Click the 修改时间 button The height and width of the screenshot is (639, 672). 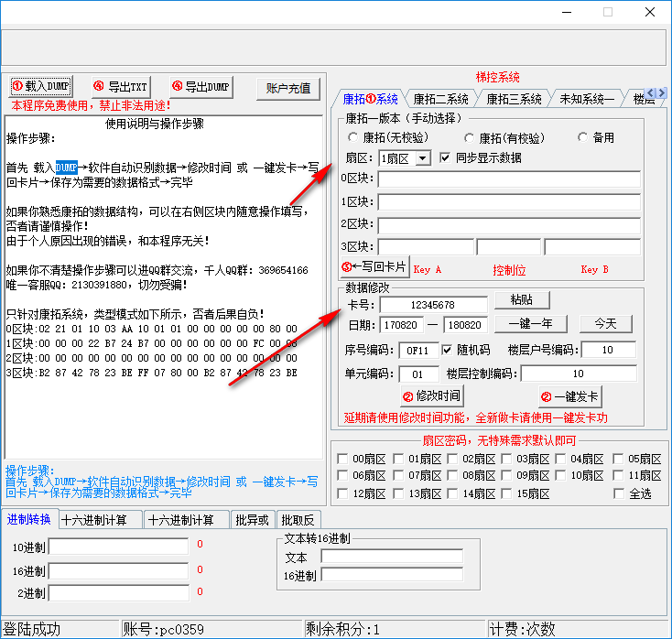(432, 396)
